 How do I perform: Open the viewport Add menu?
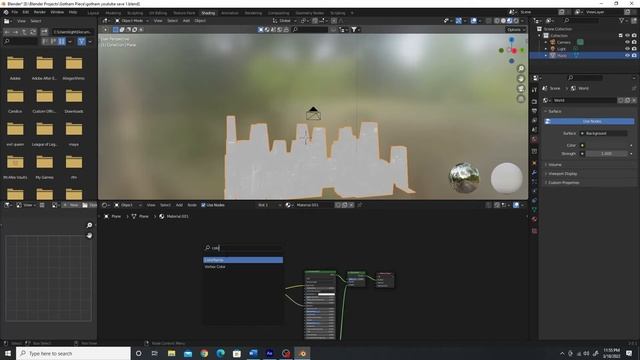coord(186,21)
